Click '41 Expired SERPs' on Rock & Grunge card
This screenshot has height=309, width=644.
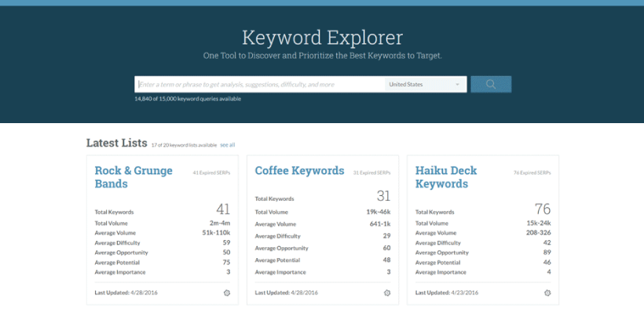coord(211,173)
